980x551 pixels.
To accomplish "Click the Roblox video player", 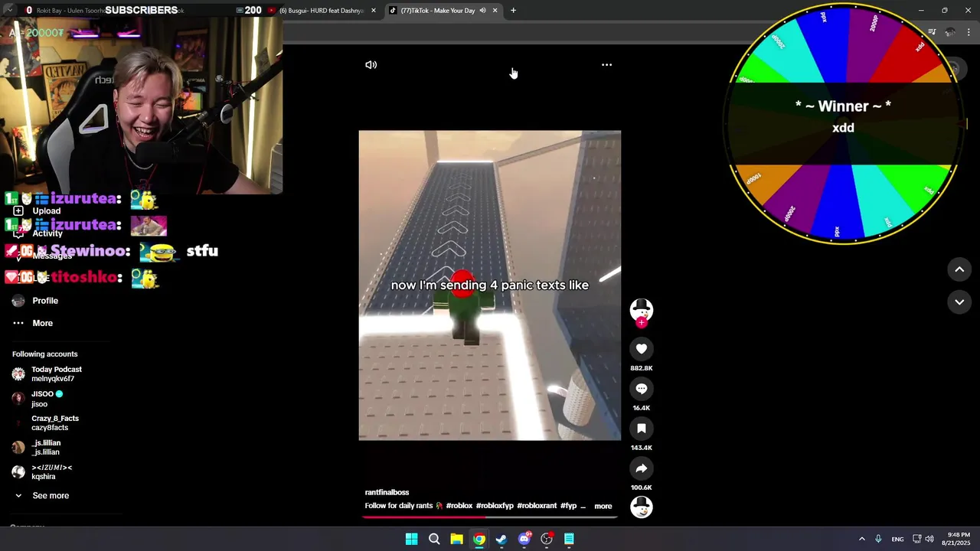I will tap(490, 285).
